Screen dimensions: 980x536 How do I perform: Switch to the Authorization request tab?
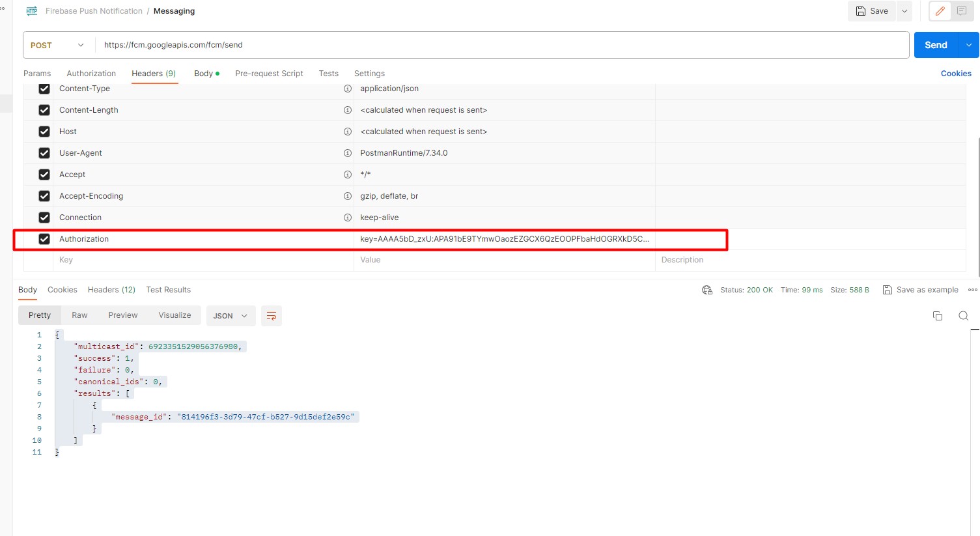(91, 74)
